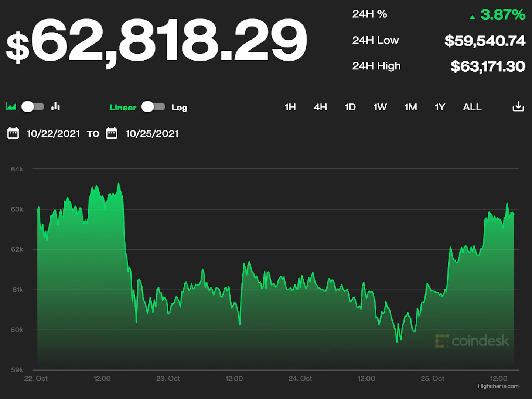The image size is (532, 399).
Task: Click the 60k y-axis label
Action: click(17, 330)
